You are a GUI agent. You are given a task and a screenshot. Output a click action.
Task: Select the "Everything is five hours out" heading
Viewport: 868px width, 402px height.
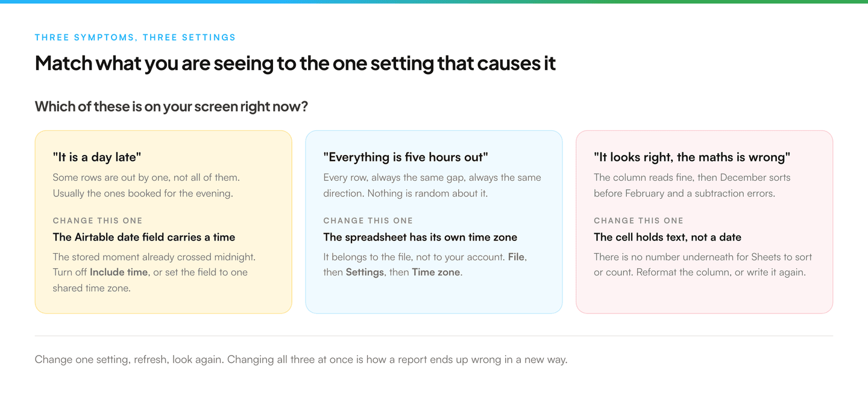point(406,157)
